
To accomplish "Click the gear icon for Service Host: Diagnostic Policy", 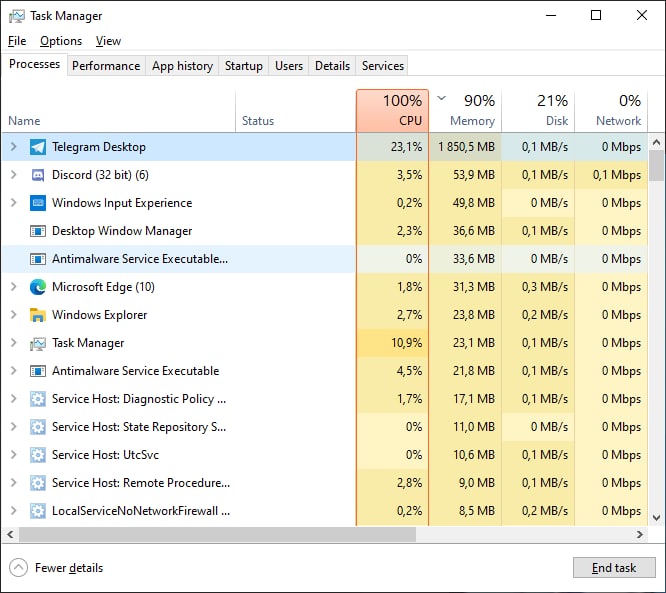I will pos(38,399).
